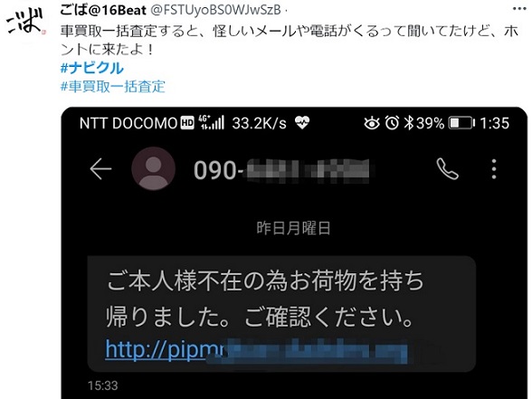
Task: Click the blurred 090 phone number title
Action: point(281,170)
